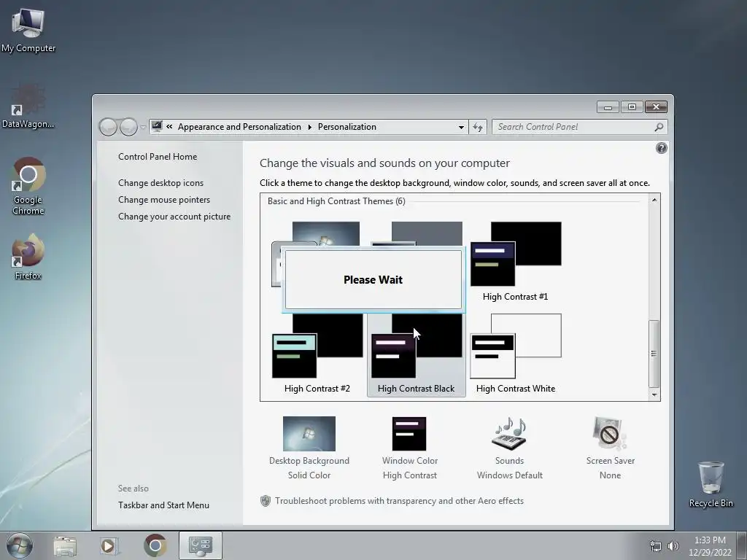Select High Contrast White theme
Screen dimensions: 747x560
coord(516,354)
